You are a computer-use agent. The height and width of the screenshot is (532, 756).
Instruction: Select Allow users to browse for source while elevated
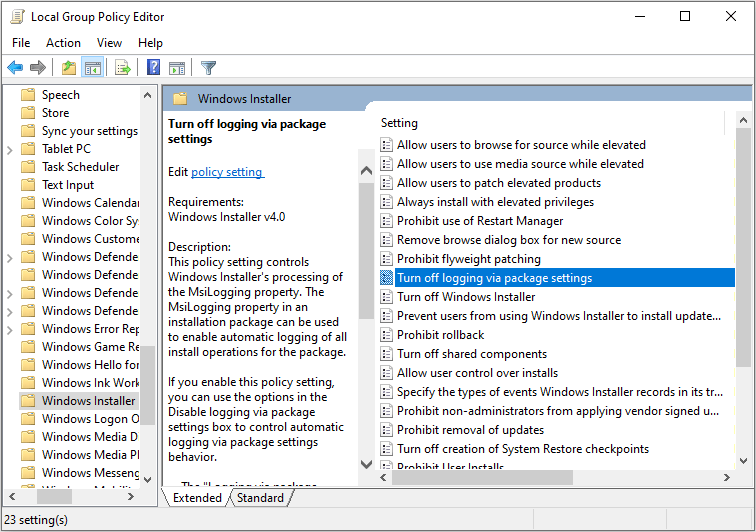(x=521, y=145)
